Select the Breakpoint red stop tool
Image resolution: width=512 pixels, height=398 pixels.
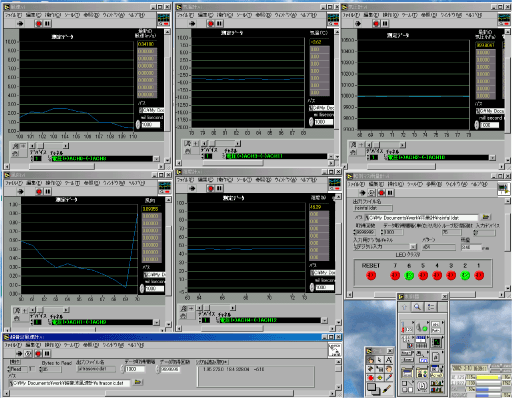(x=370, y=378)
